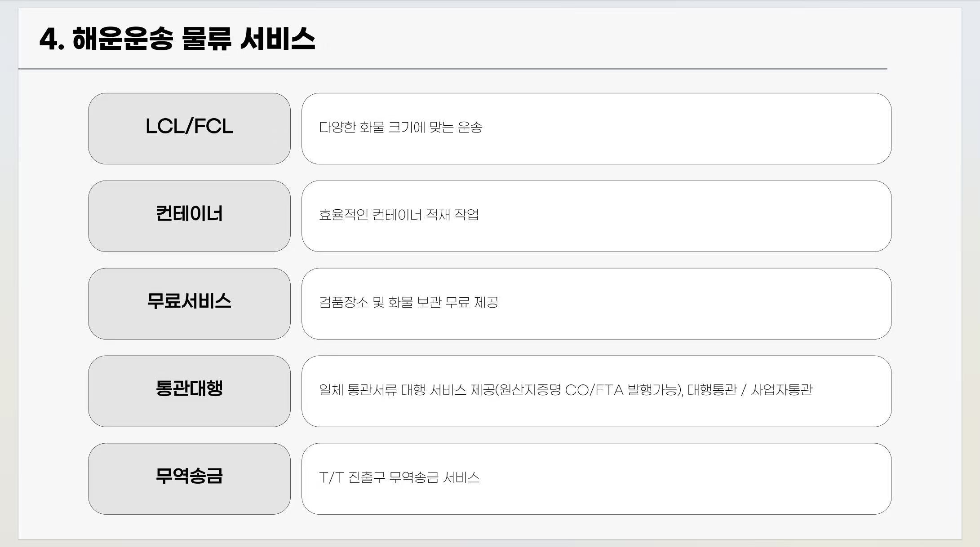Select the T/T 진출구 무역송금 서비스 text
Viewport: 980px width, 547px height.
click(x=399, y=477)
